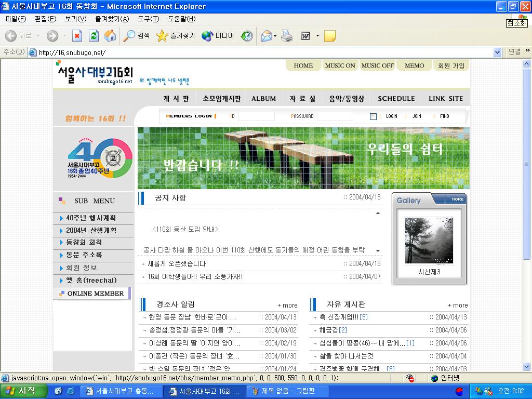Click the Print printer icon
532x399 pixels.
[x=287, y=36]
